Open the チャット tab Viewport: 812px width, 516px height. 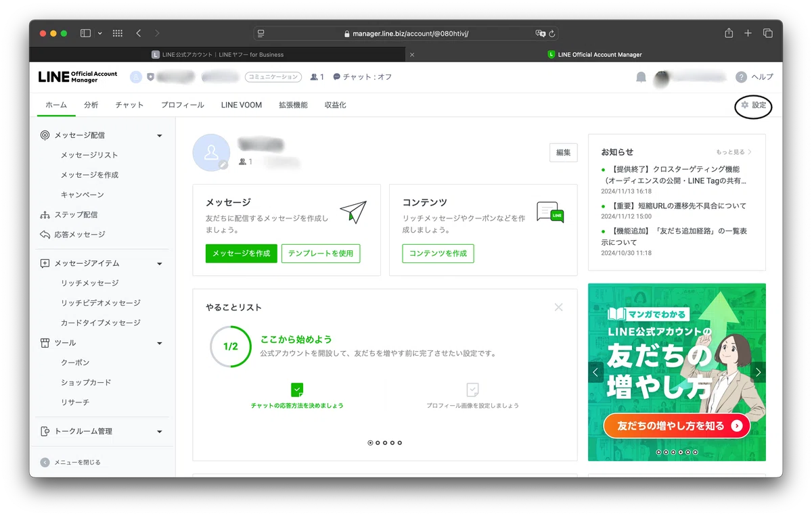click(129, 105)
